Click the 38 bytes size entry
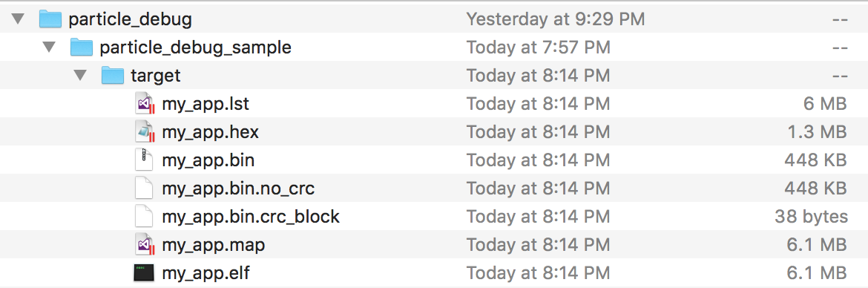868x288 pixels. 811,217
